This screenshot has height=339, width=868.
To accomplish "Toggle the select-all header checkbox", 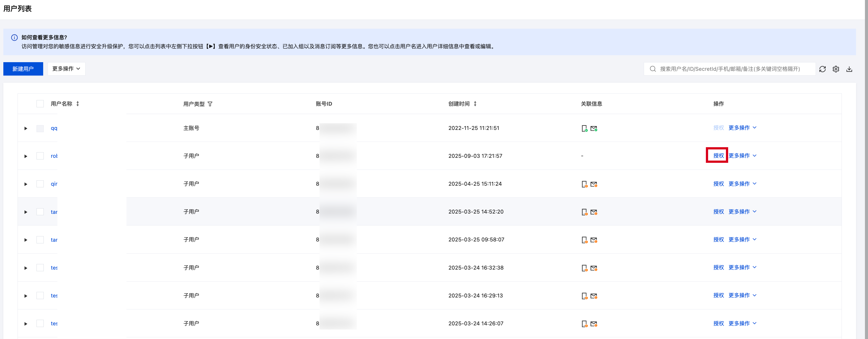I will coord(40,103).
